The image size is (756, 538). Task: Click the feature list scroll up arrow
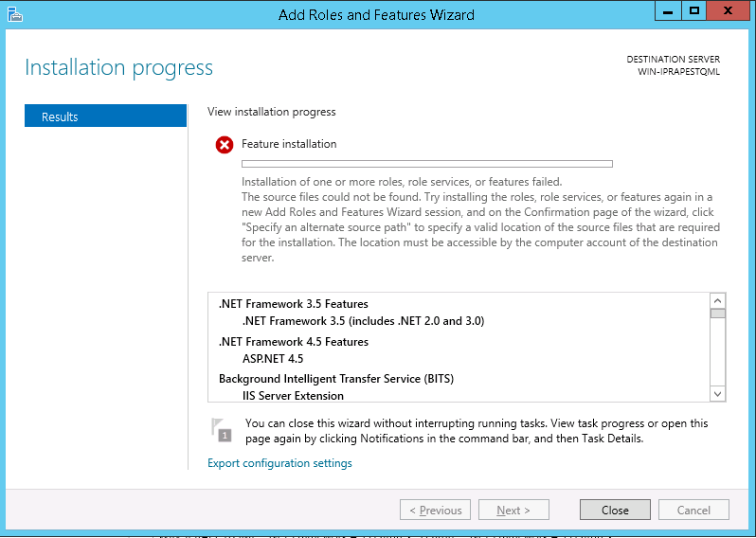pyautogui.click(x=717, y=301)
